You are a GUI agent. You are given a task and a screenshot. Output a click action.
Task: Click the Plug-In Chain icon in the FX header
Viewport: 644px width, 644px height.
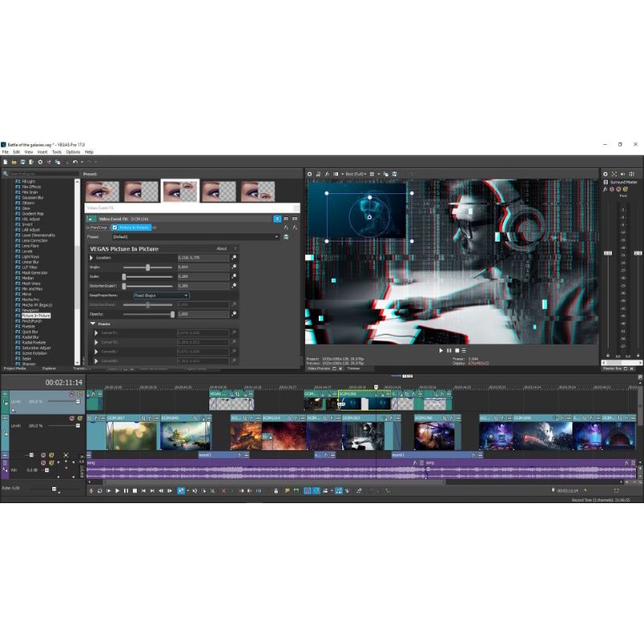(x=278, y=218)
